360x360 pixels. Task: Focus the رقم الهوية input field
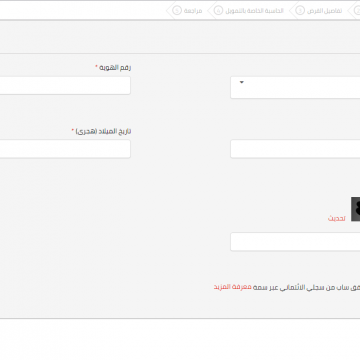tap(65, 85)
